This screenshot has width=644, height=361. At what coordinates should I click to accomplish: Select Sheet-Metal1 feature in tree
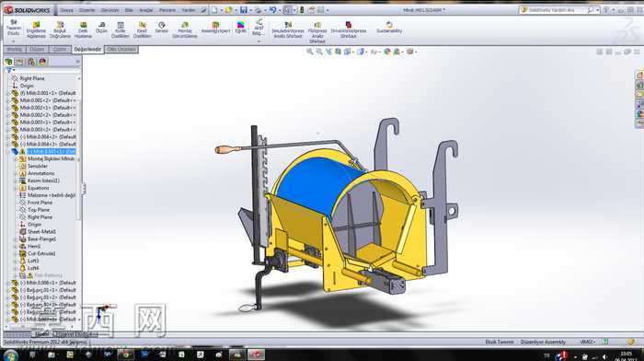tap(41, 232)
